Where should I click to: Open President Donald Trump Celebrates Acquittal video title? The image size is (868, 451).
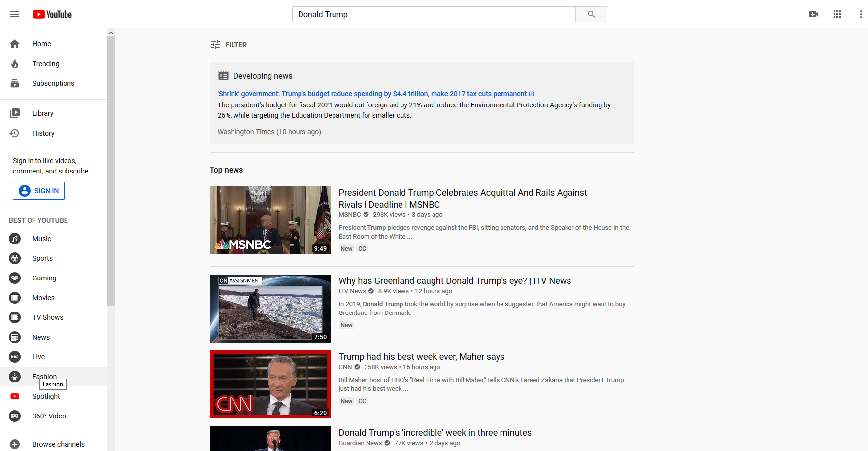463,198
